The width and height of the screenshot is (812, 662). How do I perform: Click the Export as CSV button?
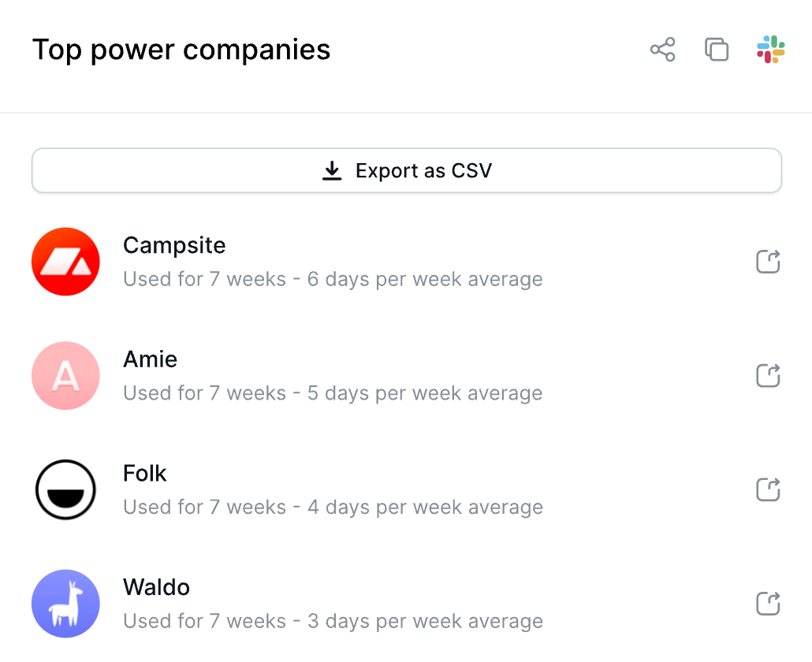coord(407,170)
